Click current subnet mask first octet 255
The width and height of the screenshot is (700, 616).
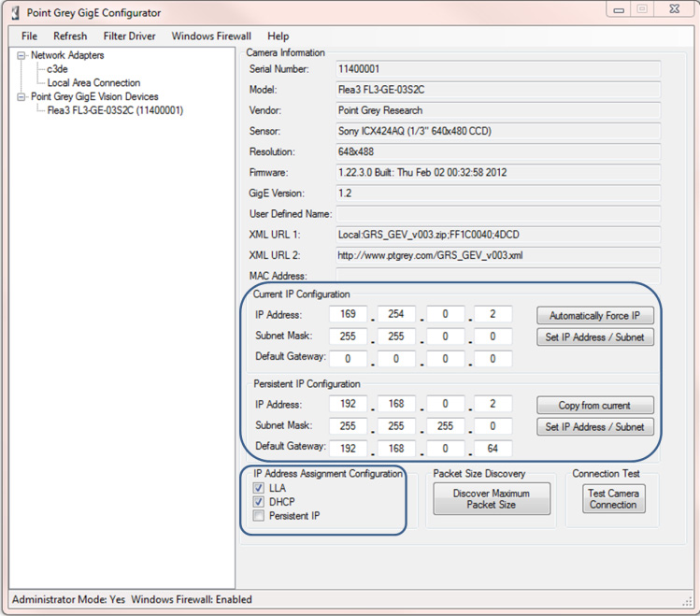tap(349, 337)
